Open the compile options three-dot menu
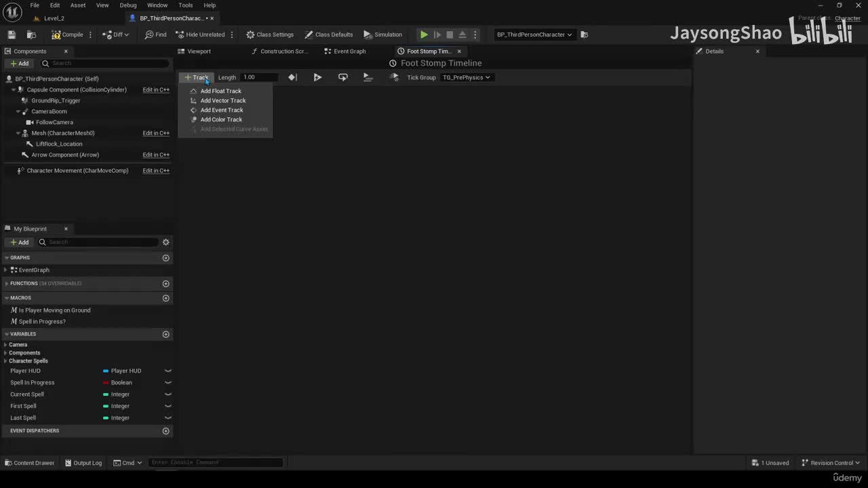The width and height of the screenshot is (868, 488). 90,35
